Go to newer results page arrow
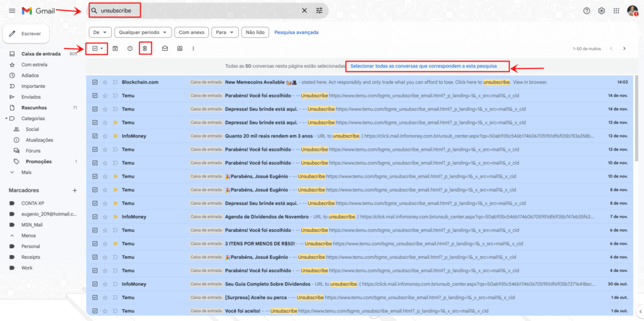644x321 pixels. pos(611,48)
